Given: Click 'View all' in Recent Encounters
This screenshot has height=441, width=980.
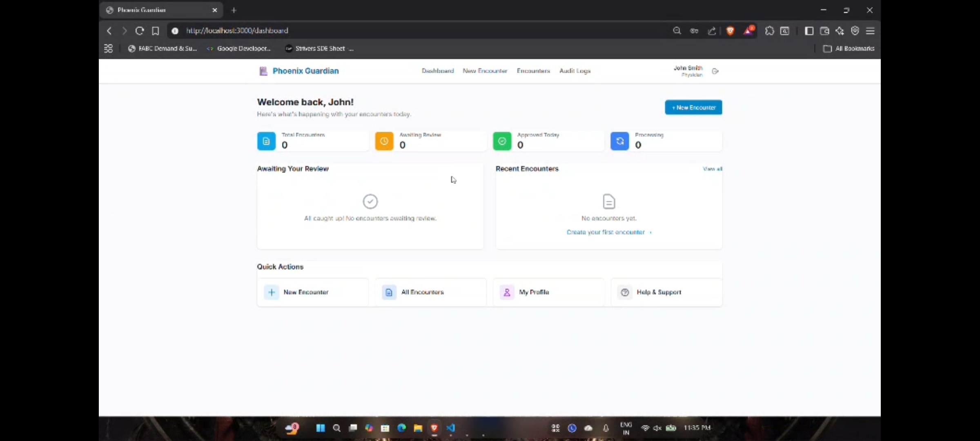Looking at the screenshot, I should [x=712, y=169].
